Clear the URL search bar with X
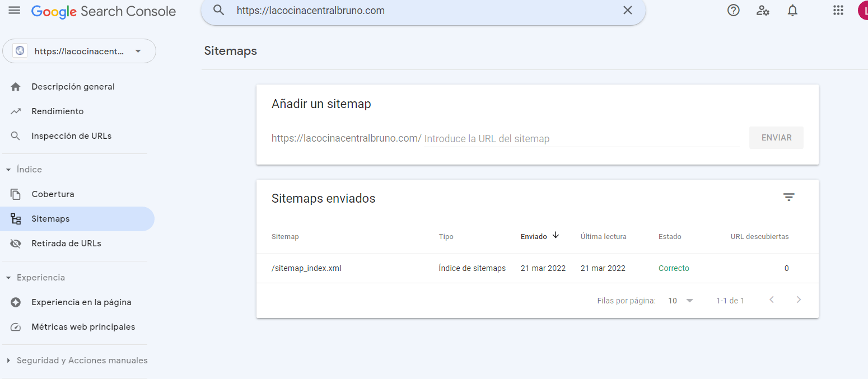868x379 pixels. [x=628, y=10]
